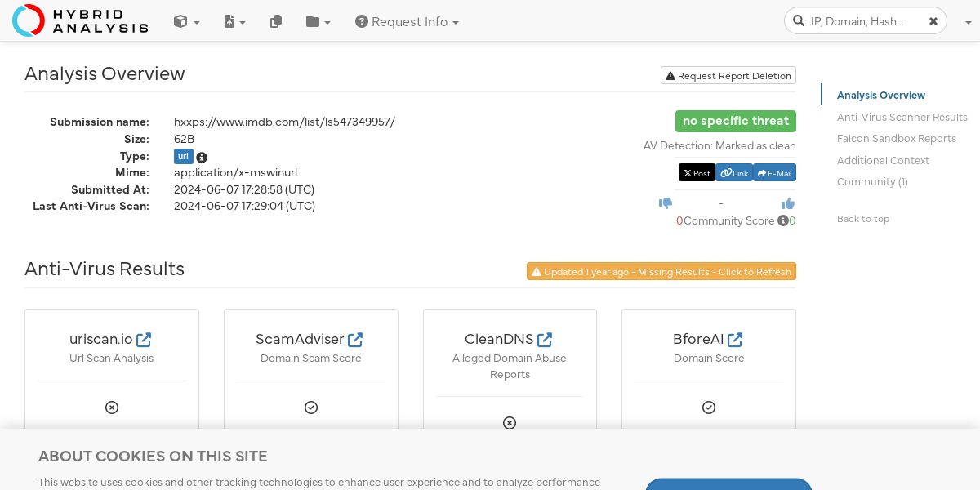This screenshot has width=980, height=490.
Task: Click AV Detection: Marked as clean text
Action: [719, 146]
